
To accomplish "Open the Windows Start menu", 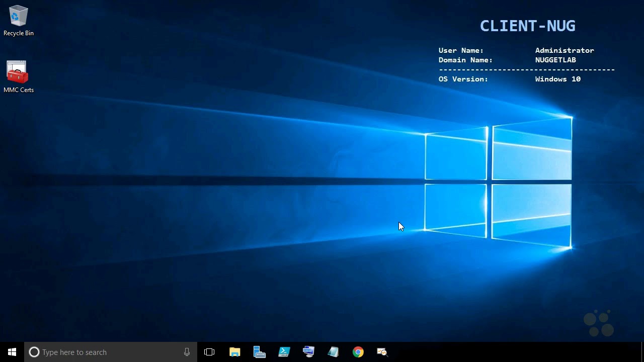I will click(x=12, y=352).
